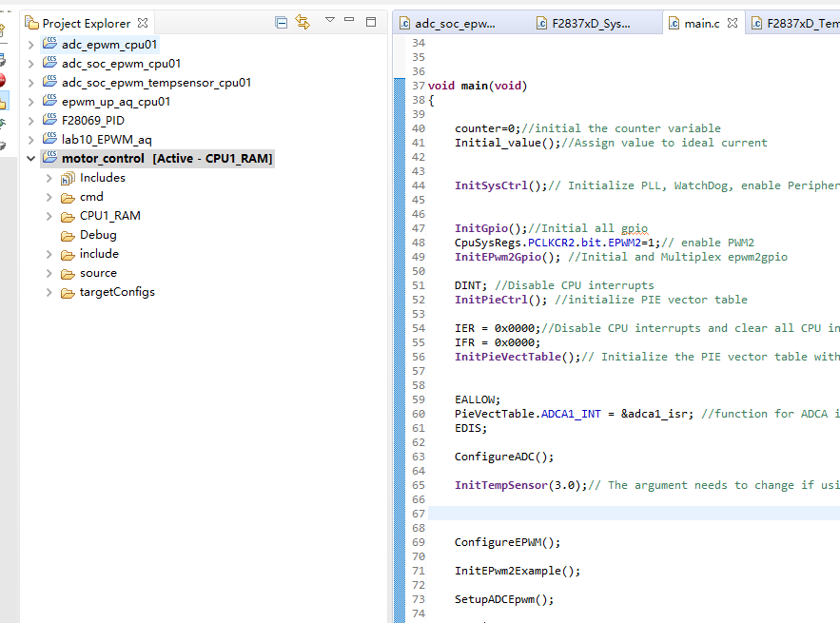
Task: Toggle Link with Editor in Project Explorer
Action: click(303, 23)
